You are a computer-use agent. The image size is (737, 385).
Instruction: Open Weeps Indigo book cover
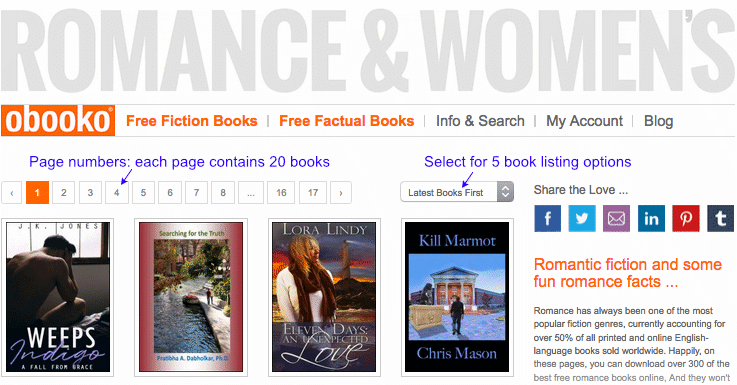[x=58, y=297]
